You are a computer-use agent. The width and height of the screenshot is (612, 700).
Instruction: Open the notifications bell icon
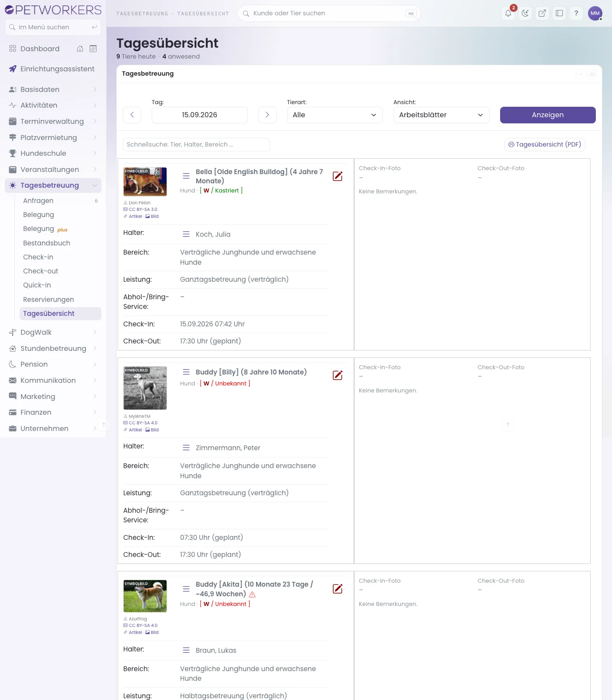(508, 13)
